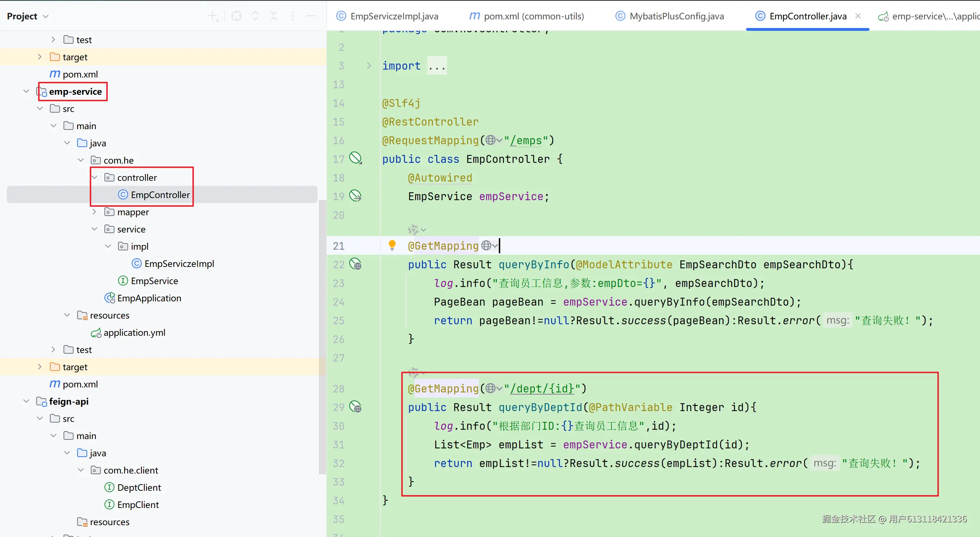The image size is (980, 537).
Task: Click the endpoint gutter icon on line 29
Action: click(355, 406)
